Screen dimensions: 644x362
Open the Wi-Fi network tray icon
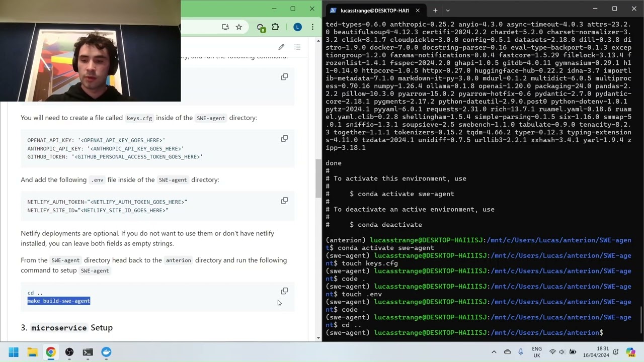pos(552,352)
